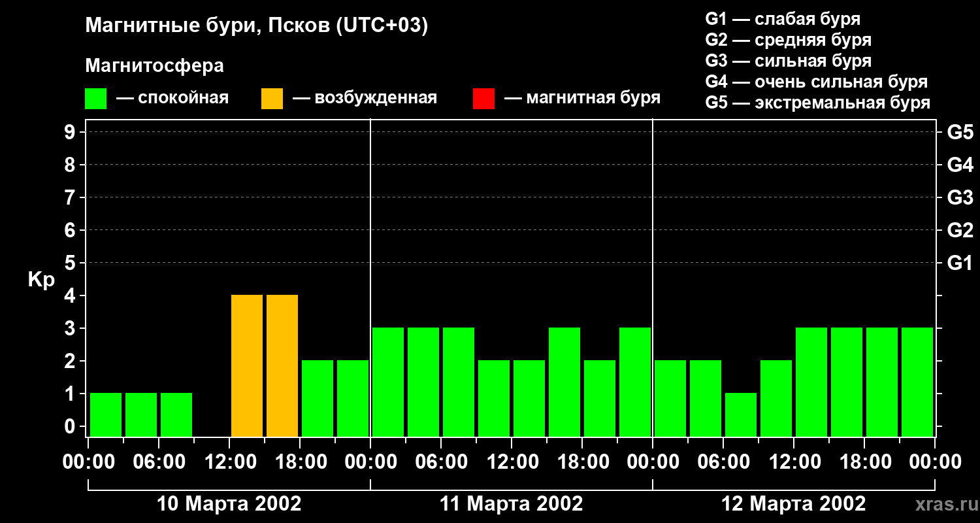Click the G1 label on right axis
Image resolution: width=980 pixels, height=523 pixels.
(960, 263)
